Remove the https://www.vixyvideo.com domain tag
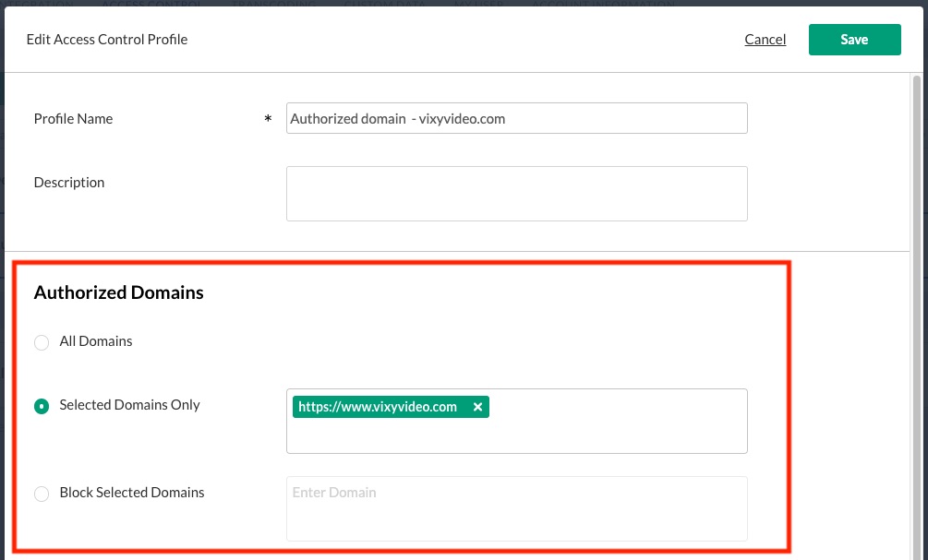This screenshot has width=928, height=560. (477, 407)
